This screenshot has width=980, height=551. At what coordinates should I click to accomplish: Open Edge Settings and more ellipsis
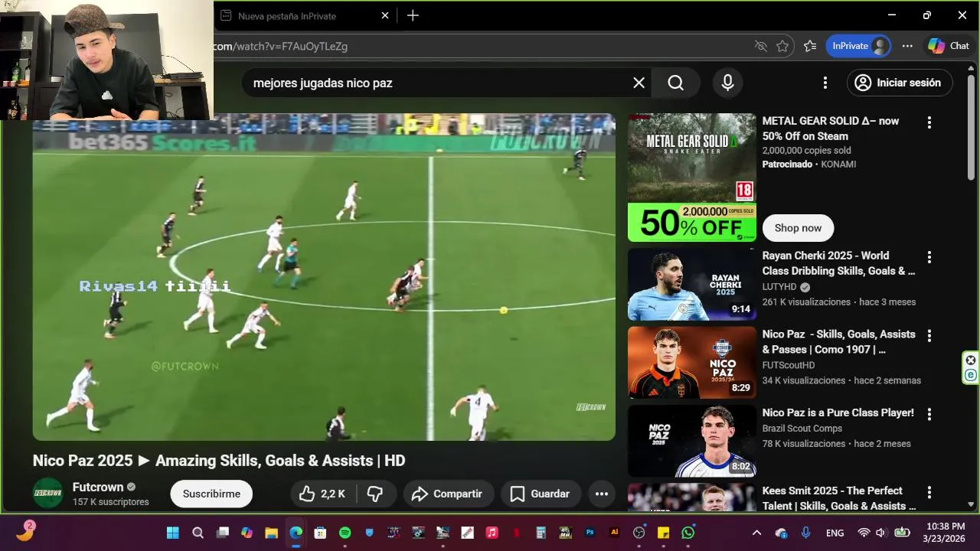[x=907, y=46]
